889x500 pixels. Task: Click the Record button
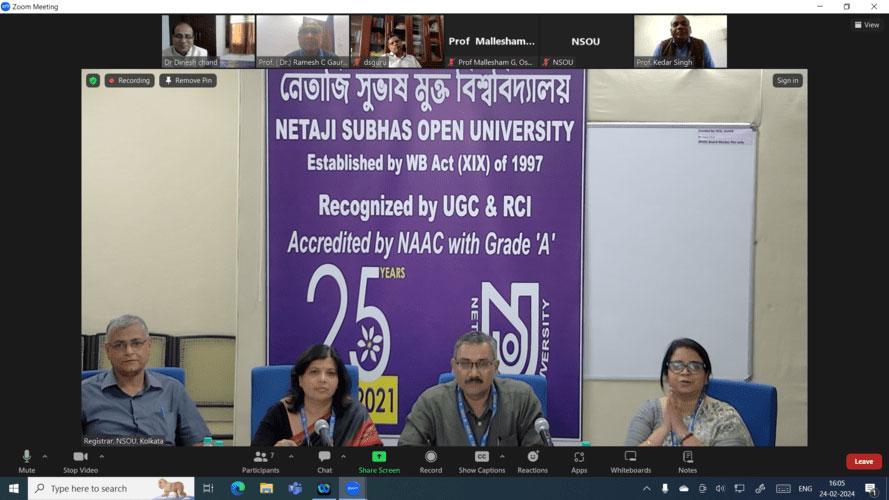[x=431, y=461]
